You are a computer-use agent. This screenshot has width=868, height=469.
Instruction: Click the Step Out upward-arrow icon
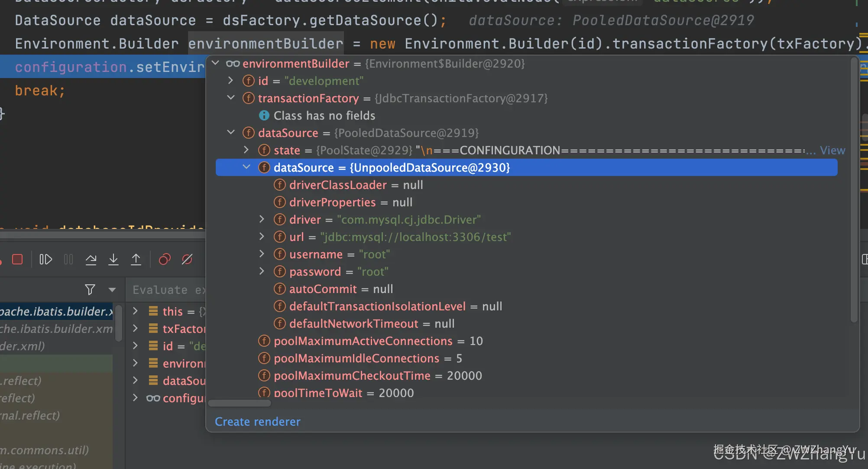pyautogui.click(x=136, y=259)
